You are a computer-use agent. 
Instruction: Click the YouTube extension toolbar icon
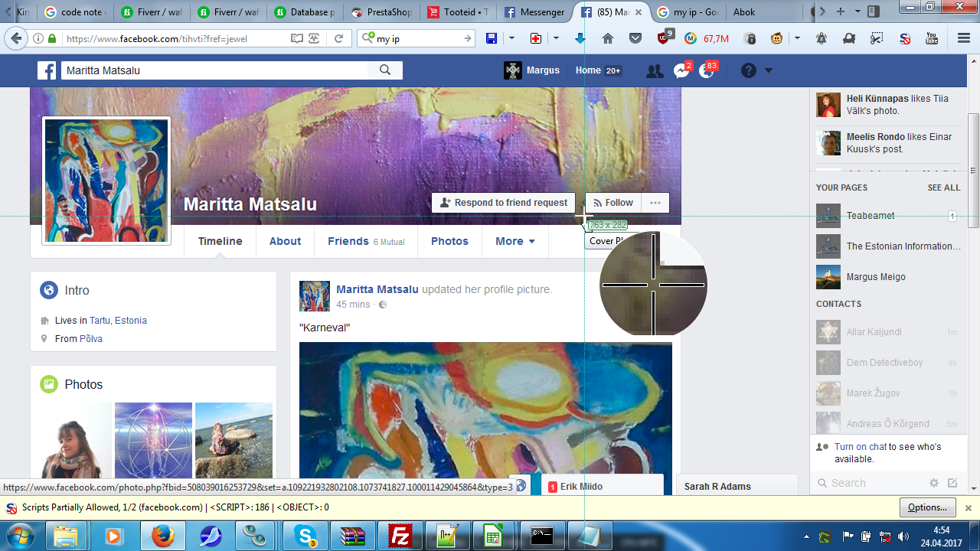[932, 38]
